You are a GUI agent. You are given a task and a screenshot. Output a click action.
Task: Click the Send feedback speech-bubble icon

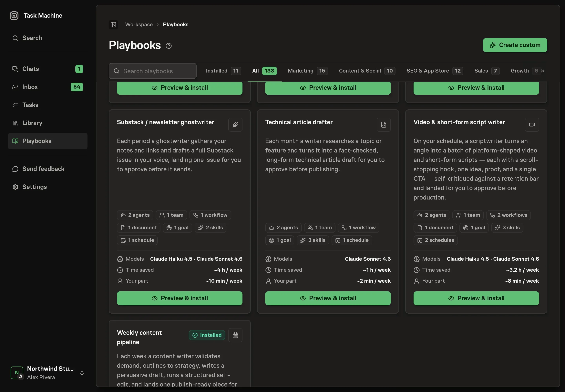pos(15,169)
